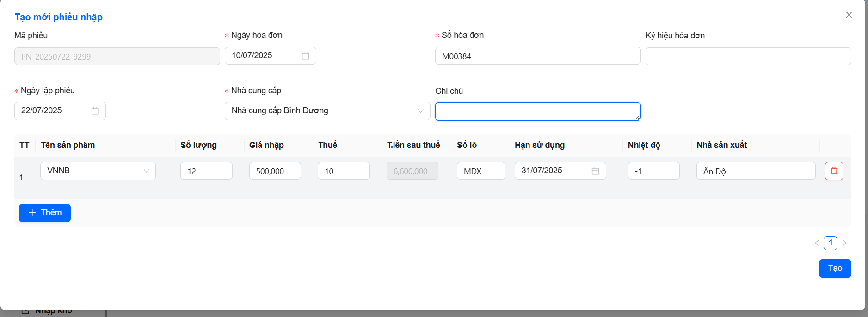Edit the Số lượng field showing 12

coord(206,171)
